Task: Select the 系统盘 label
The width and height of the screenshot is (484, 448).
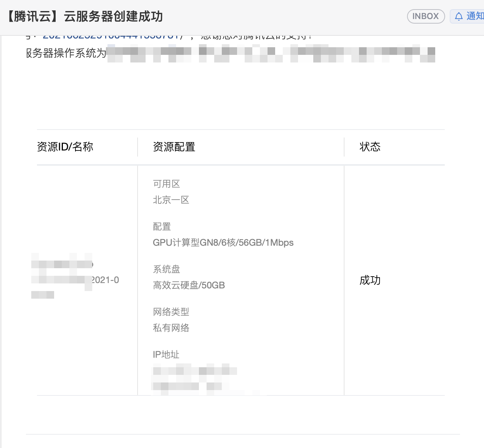Action: click(x=167, y=269)
